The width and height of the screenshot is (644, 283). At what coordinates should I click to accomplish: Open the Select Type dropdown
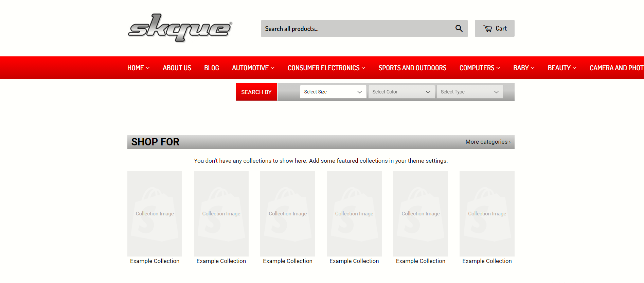click(x=469, y=92)
